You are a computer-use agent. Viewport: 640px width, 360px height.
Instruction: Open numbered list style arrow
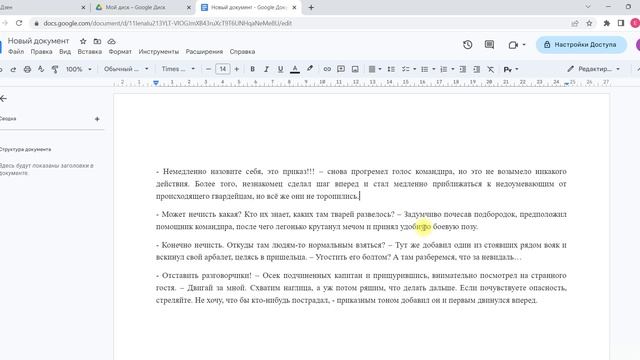click(x=453, y=69)
